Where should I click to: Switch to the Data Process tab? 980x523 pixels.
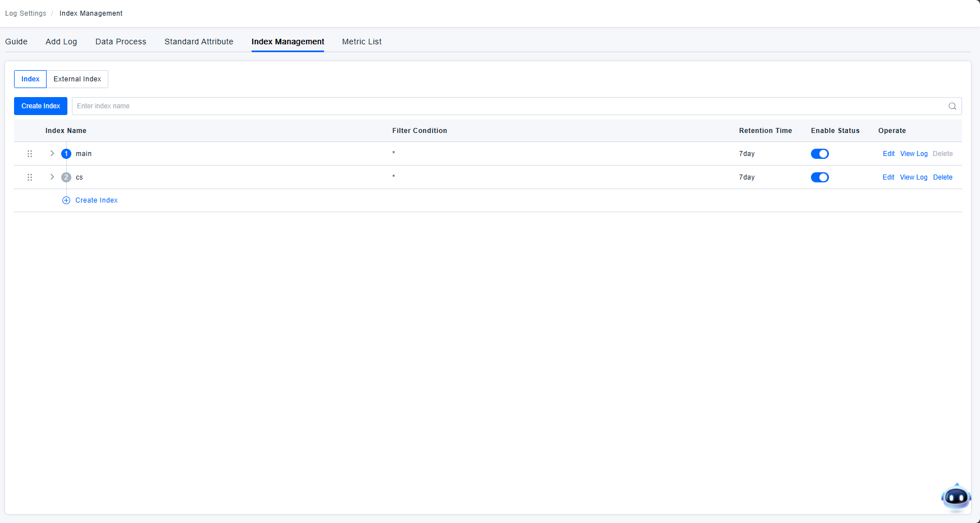coord(121,42)
